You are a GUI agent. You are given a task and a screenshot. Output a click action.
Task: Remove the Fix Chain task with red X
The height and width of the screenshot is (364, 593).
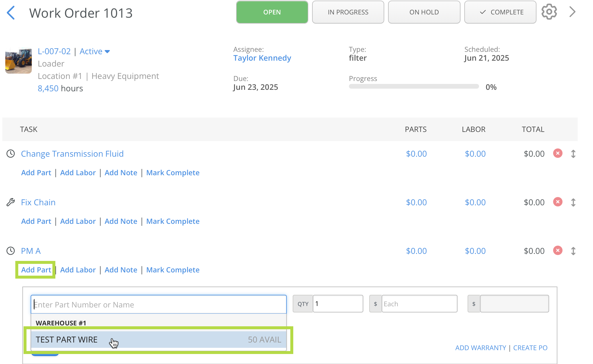point(558,202)
